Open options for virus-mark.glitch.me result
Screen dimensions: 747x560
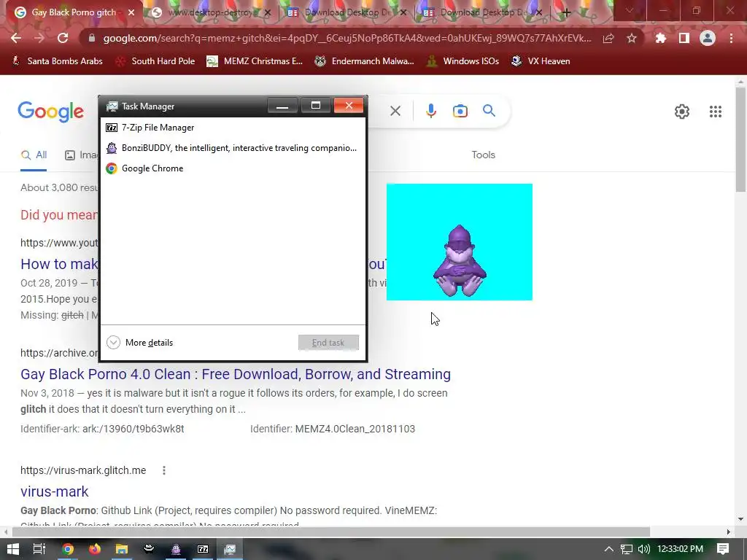click(164, 470)
